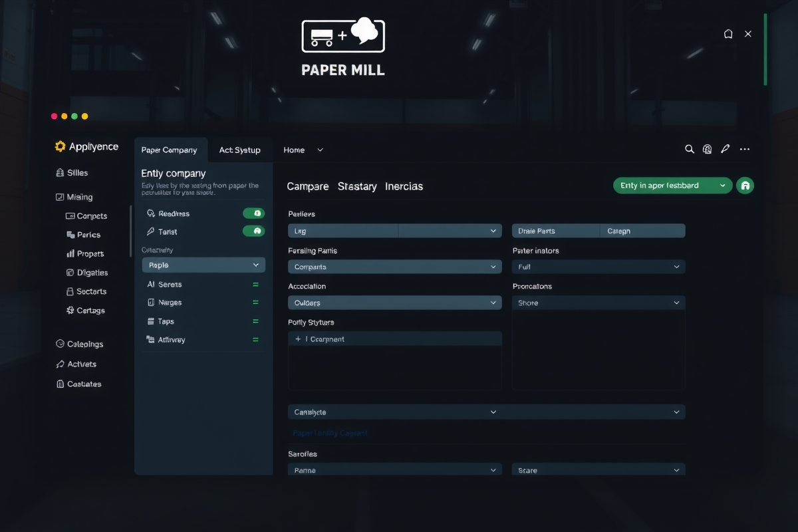Select the Drale Parts segment

click(556, 231)
